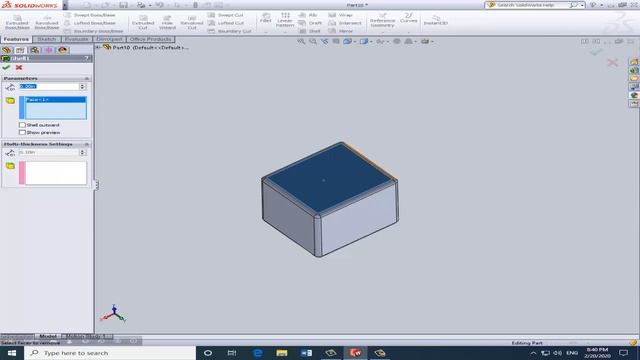Viewport: 640px width, 360px height.
Task: Select the Boundary Cut command
Action: pyautogui.click(x=229, y=31)
